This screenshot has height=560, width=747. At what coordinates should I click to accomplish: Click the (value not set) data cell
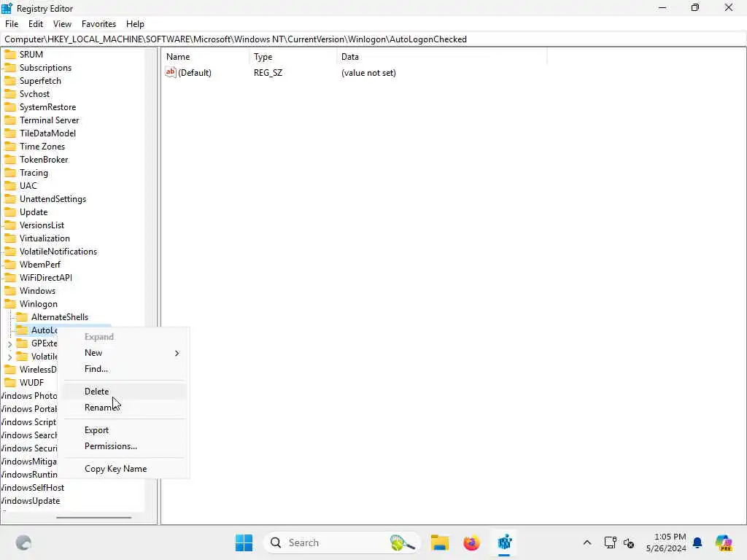tap(368, 73)
